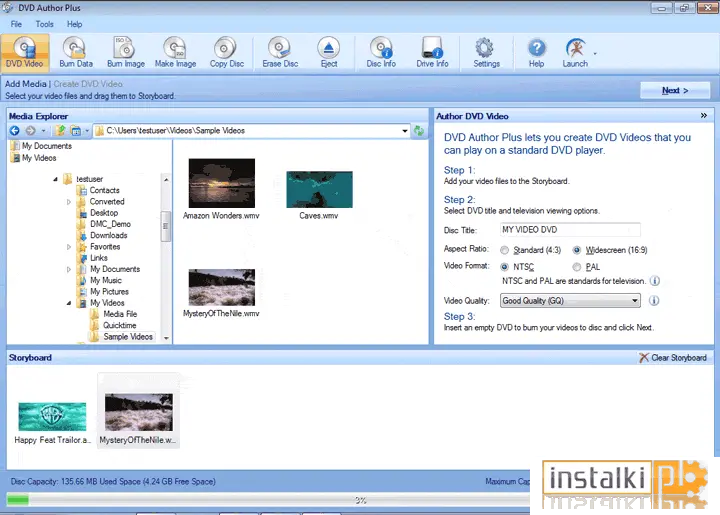Expand the Converted folder node

point(69,202)
